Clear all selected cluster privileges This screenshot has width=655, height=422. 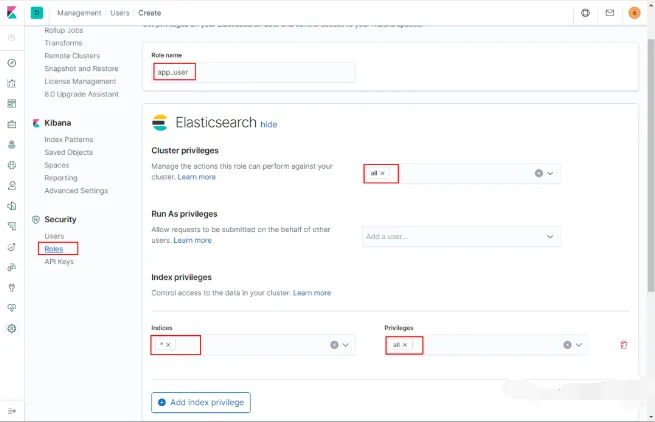(x=538, y=173)
